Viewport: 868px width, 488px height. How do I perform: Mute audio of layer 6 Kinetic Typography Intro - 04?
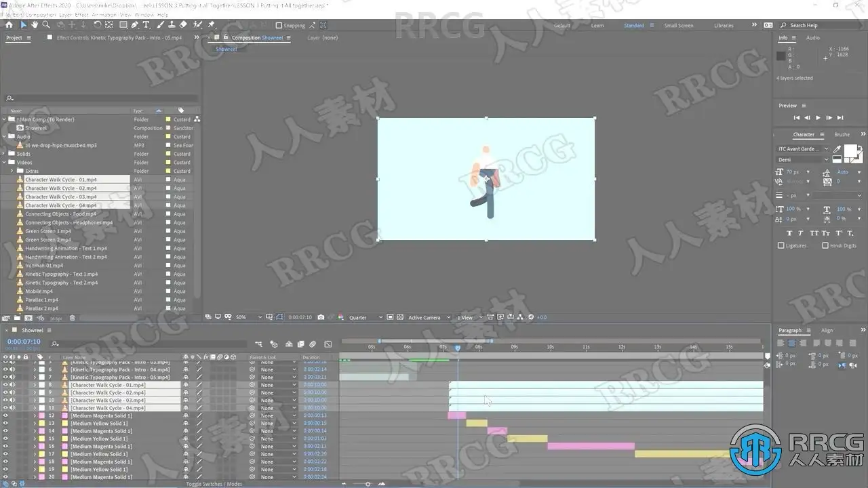click(12, 369)
